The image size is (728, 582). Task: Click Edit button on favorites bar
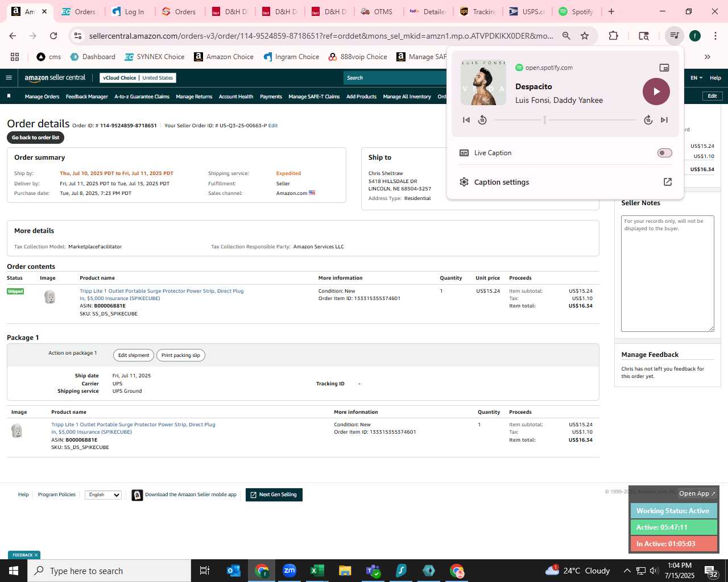click(712, 96)
